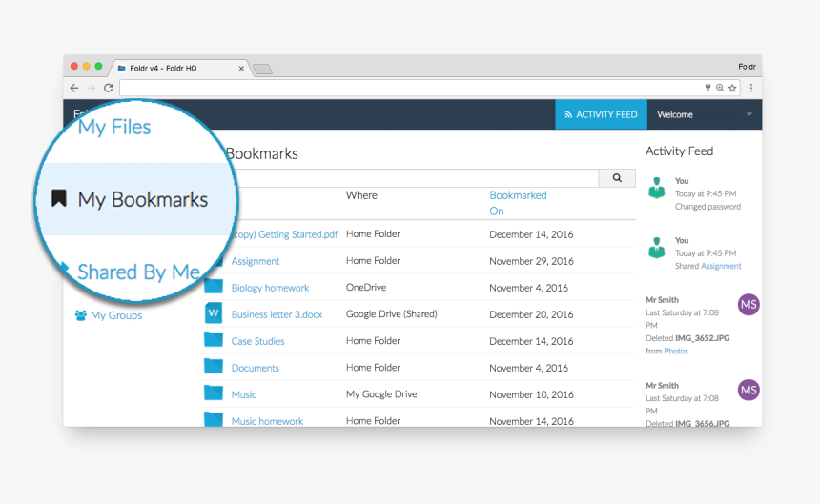Click the Documents folder icon

click(214, 366)
